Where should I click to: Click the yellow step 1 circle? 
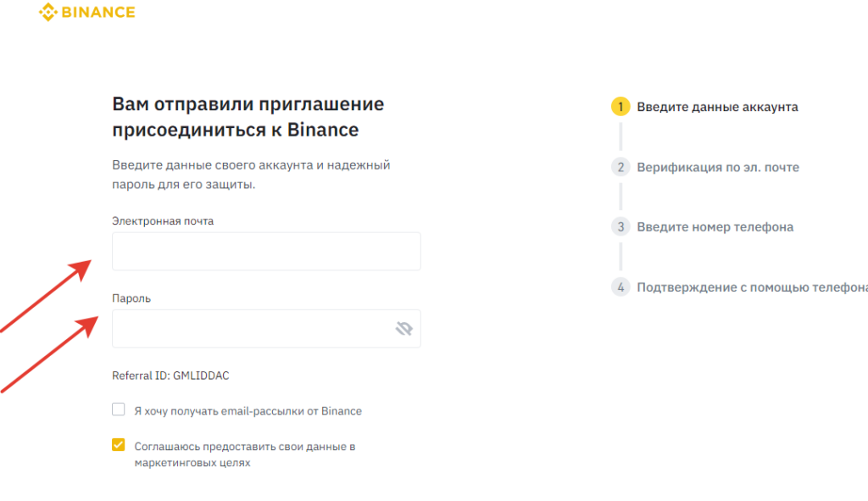620,107
